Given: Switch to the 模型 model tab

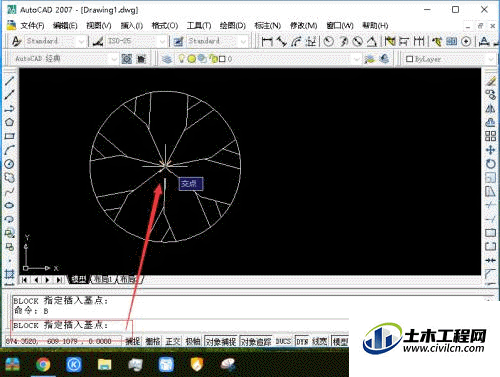Looking at the screenshot, I should (x=79, y=279).
